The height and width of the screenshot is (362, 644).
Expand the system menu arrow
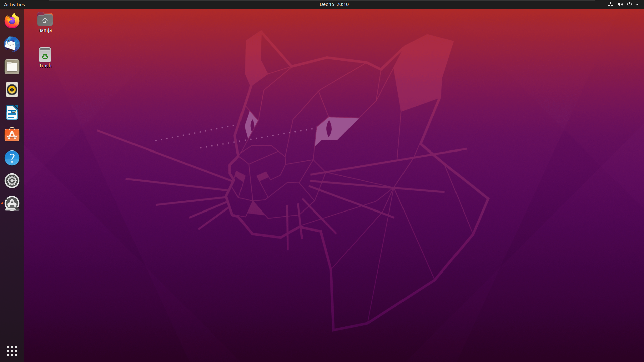coord(637,4)
